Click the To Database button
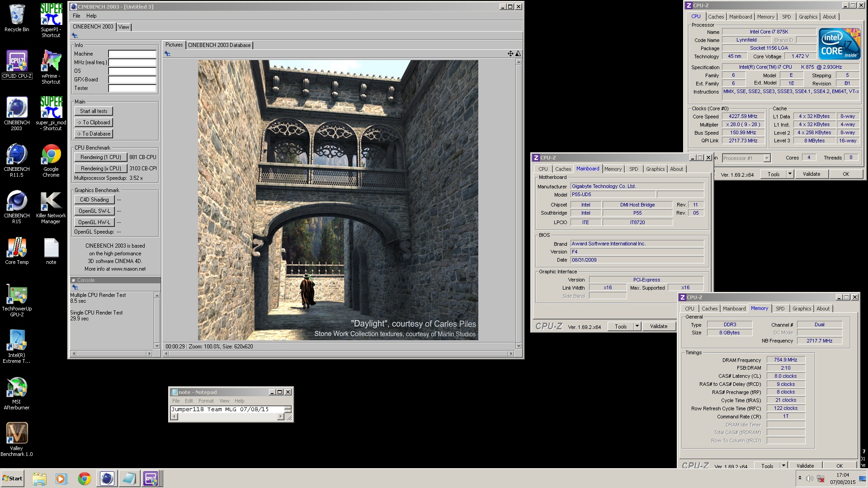 [x=94, y=134]
